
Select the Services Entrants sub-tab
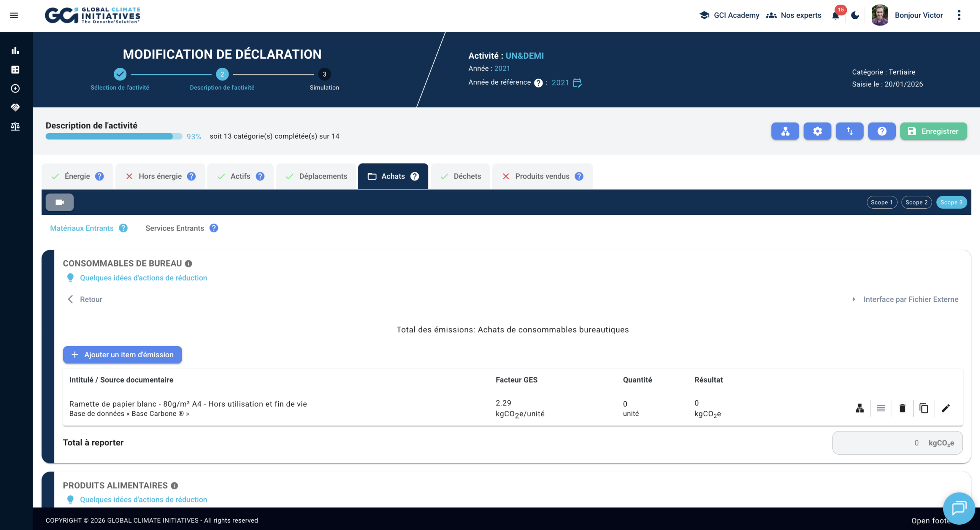[175, 228]
